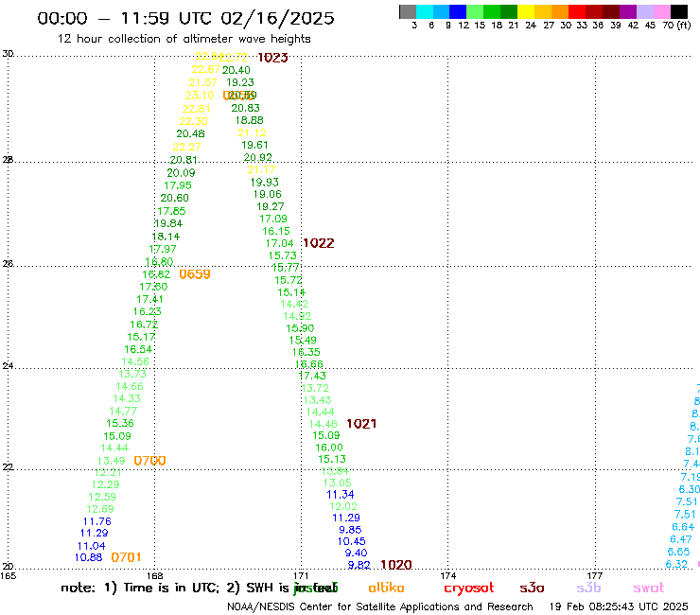
Task: Select the black swatch at the legend end
Action: tap(678, 11)
